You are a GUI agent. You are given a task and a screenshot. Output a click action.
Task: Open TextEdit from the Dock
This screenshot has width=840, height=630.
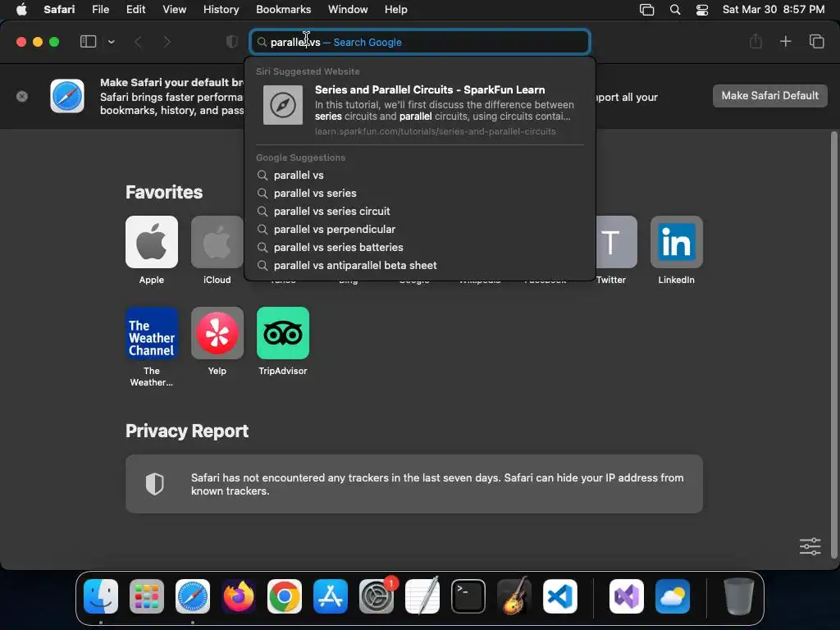[x=422, y=596]
